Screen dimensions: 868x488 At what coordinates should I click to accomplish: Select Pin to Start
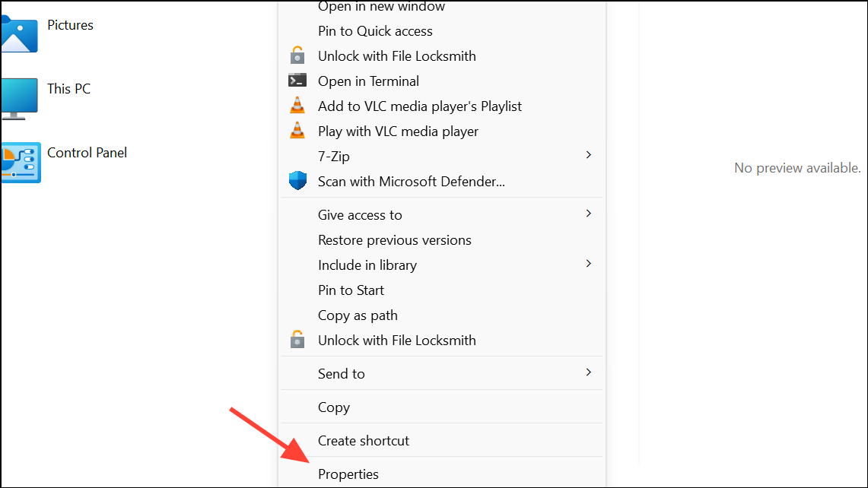[351, 290]
